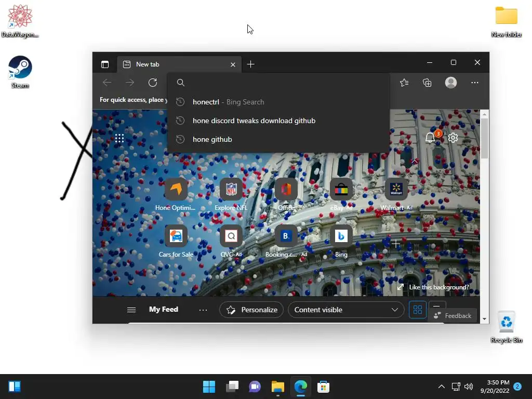Open a new tab with plus button

click(250, 64)
